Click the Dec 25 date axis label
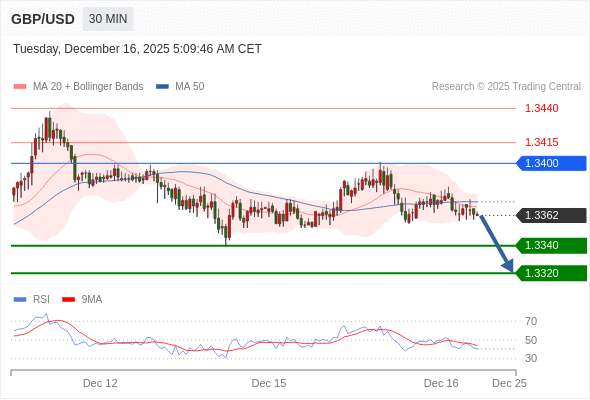 tap(509, 383)
